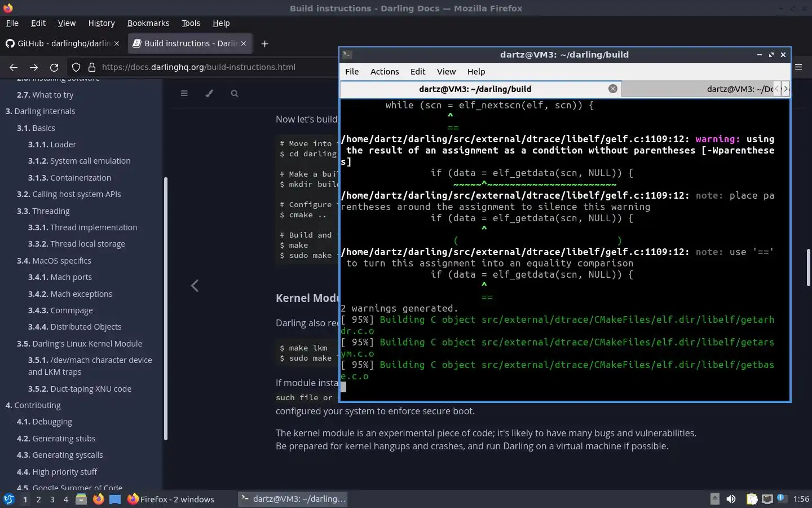Open clipboard tray icon
812x508 pixels.
752,499
